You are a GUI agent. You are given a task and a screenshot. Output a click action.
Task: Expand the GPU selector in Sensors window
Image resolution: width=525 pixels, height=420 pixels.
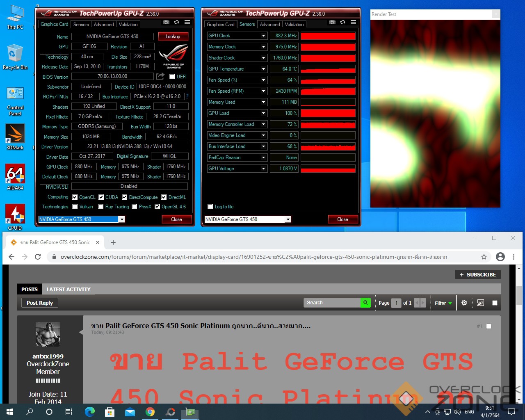(288, 219)
